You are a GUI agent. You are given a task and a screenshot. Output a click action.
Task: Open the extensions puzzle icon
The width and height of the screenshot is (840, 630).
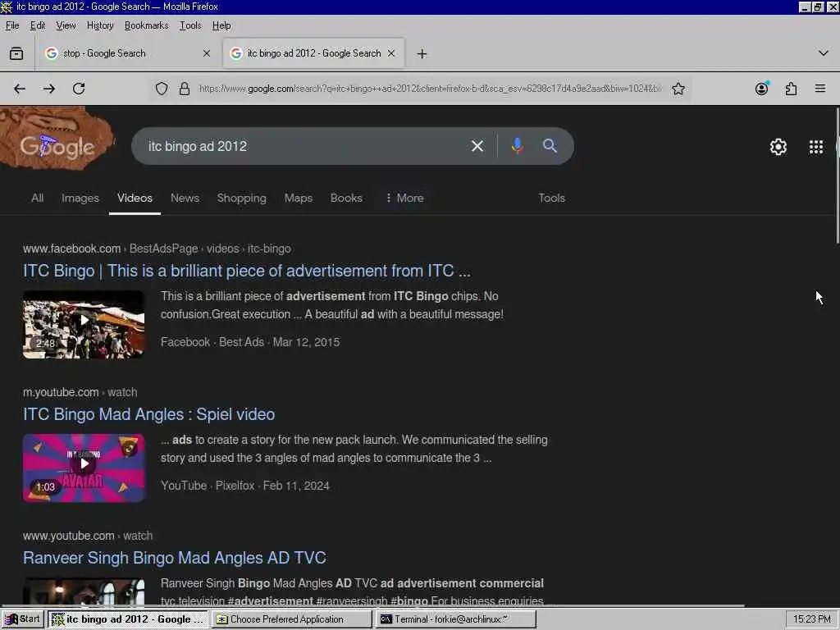tap(792, 89)
